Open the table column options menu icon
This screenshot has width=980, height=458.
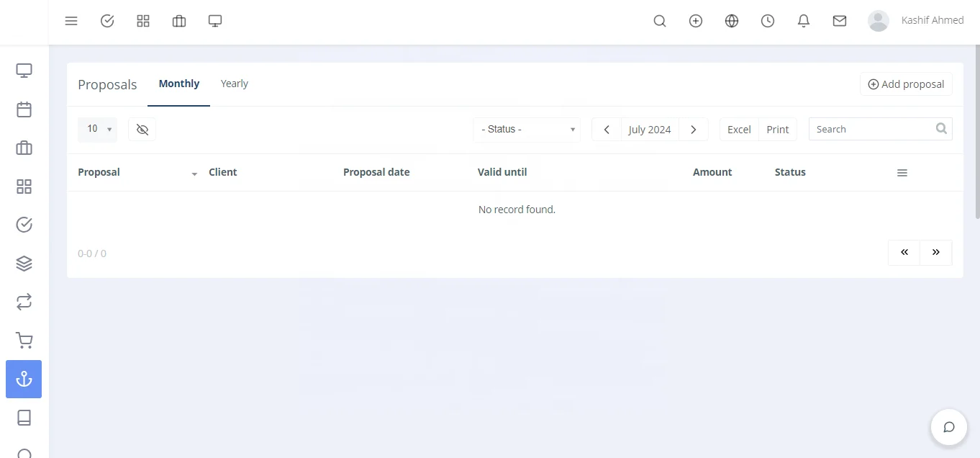pos(902,173)
